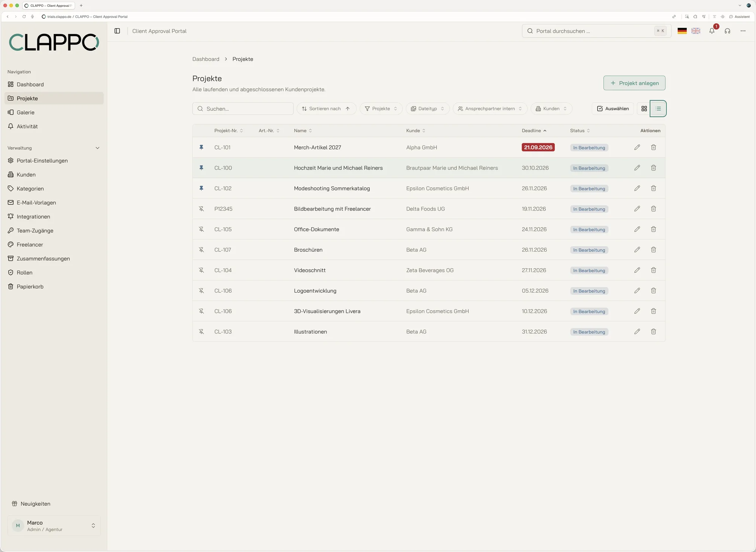The image size is (756, 552).
Task: Open the three-dots more menu
Action: tap(743, 31)
